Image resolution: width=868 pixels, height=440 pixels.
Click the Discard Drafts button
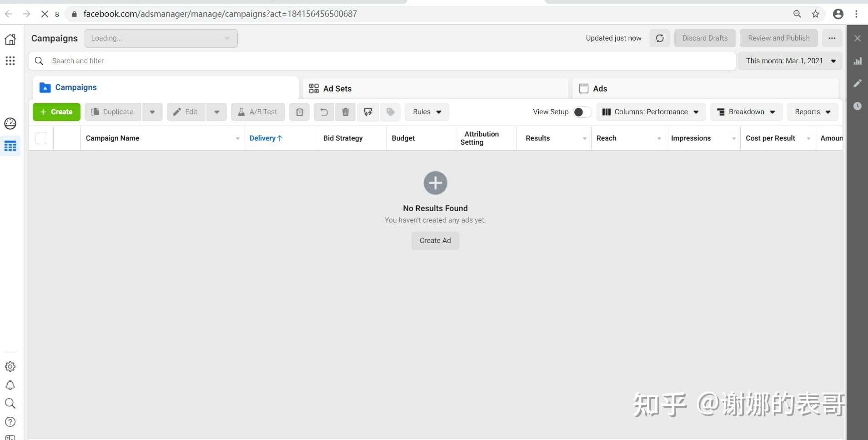[x=705, y=38]
